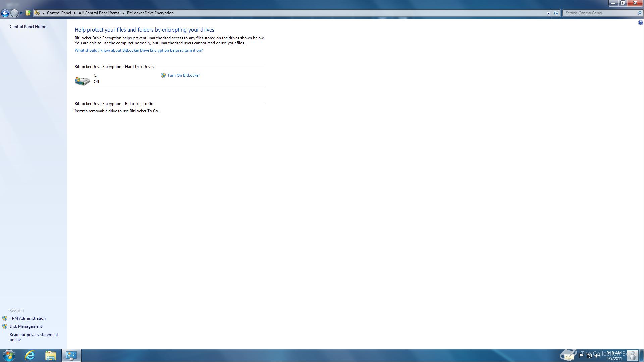Screen dimensions: 644x362
Task: Click the 'See also' label
Action: click(x=17, y=311)
